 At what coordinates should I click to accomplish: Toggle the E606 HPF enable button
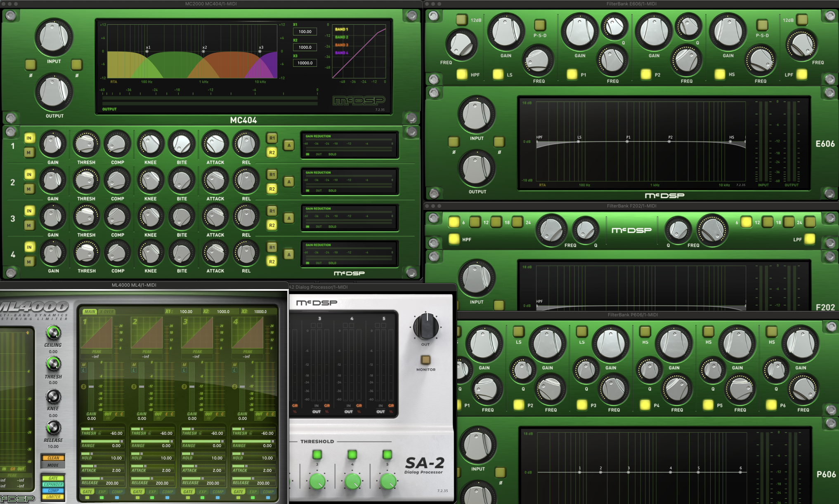pos(462,74)
